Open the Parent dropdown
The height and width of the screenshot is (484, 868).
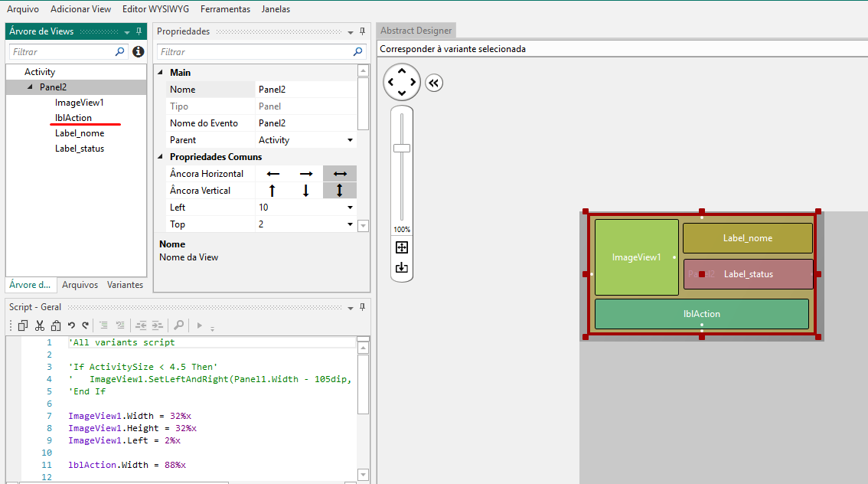(351, 140)
